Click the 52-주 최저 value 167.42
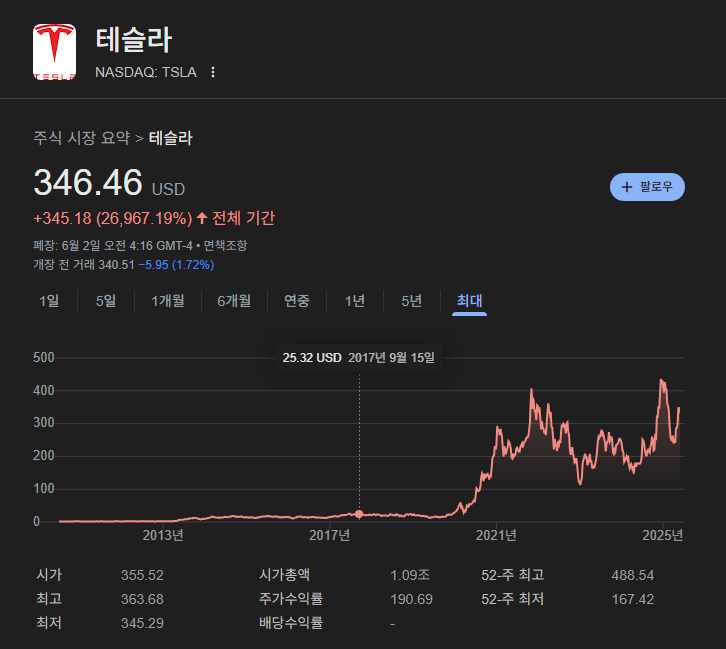Screen dimensions: 726x649 coord(632,599)
